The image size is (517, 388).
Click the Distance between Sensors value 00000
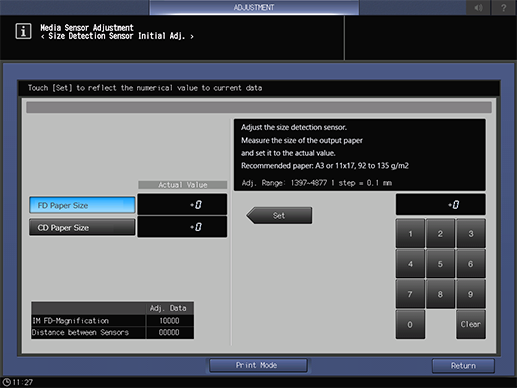[169, 332]
